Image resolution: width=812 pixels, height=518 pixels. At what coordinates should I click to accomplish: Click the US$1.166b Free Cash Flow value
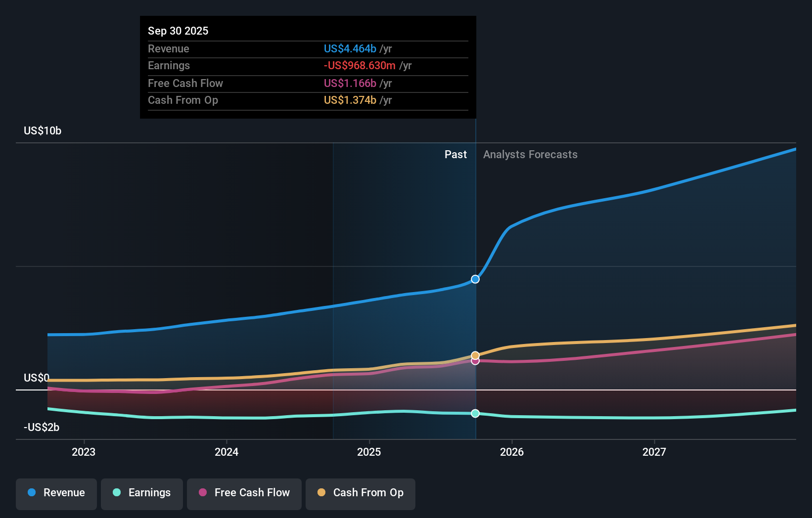point(350,84)
